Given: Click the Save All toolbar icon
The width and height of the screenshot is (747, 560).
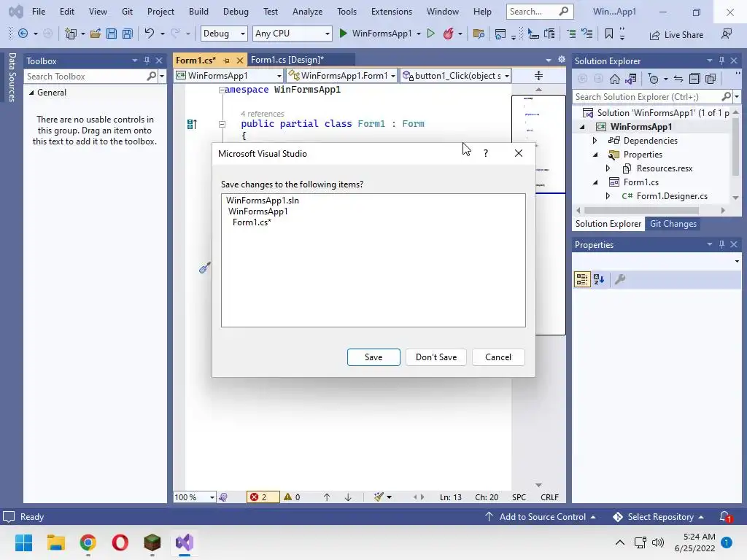Looking at the screenshot, I should click(x=127, y=34).
